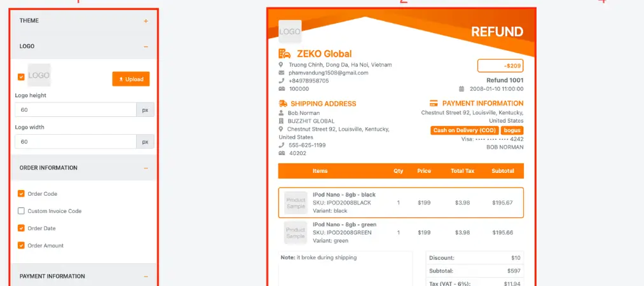
Task: Click the note about broke during shipping
Action: coord(319,257)
